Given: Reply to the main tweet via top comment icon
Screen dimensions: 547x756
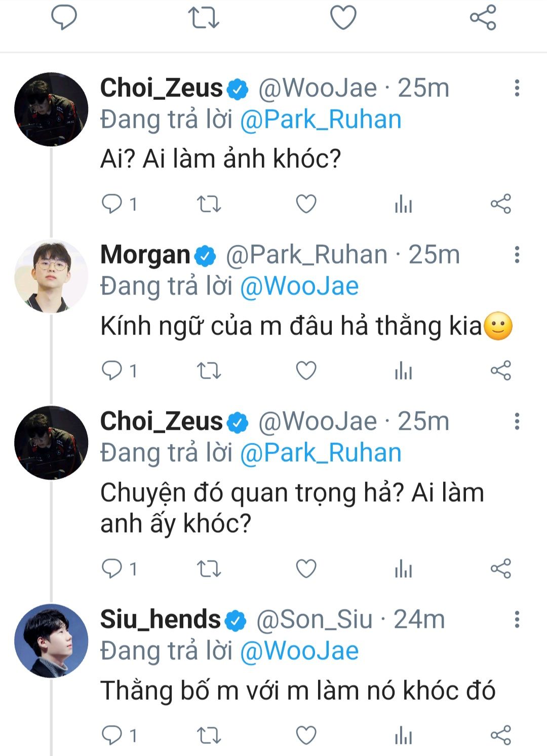Looking at the screenshot, I should click(x=64, y=17).
